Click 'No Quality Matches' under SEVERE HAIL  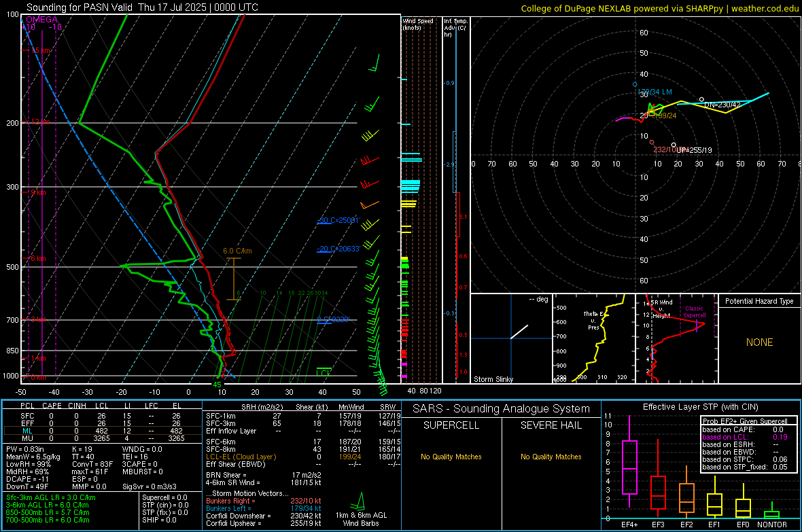tap(551, 457)
